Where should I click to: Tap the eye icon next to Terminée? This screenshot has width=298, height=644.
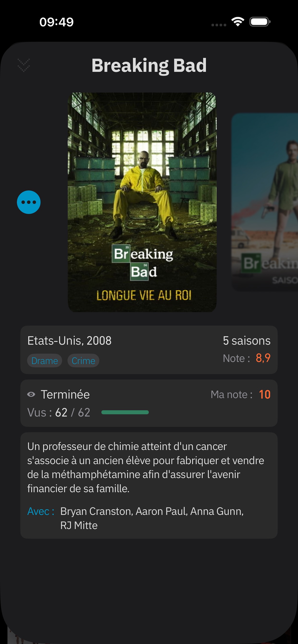[x=31, y=395]
